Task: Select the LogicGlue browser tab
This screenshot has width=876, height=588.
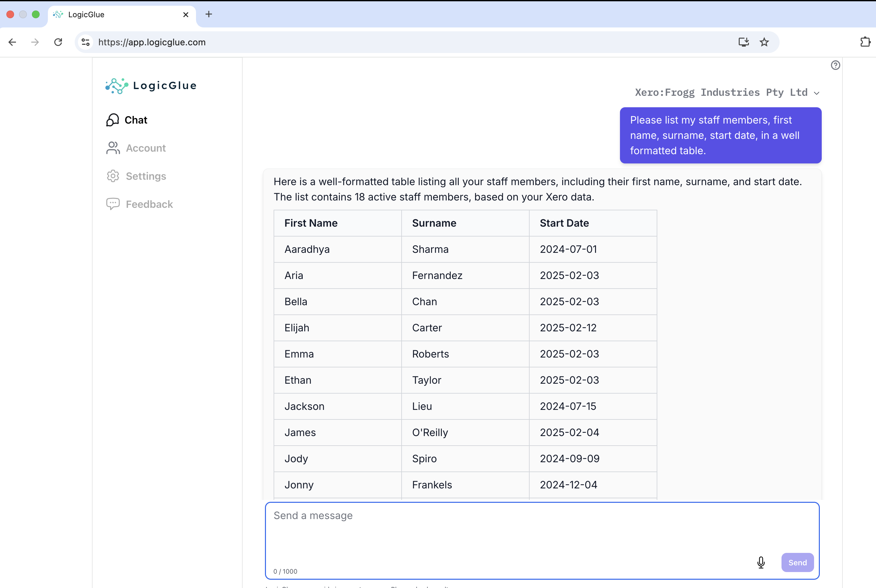Action: 122,15
